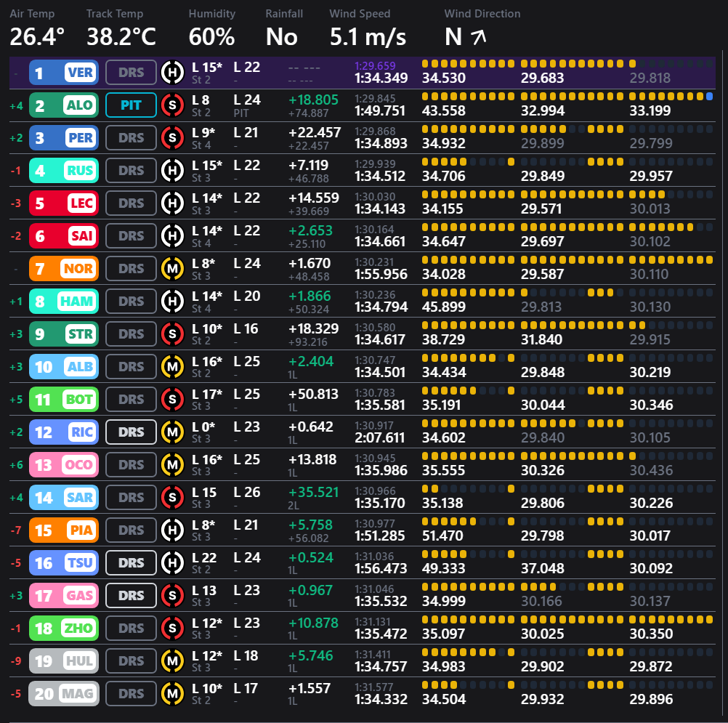Click the Wind Speed value 5.1 m/s
The width and height of the screenshot is (728, 723).
[368, 37]
